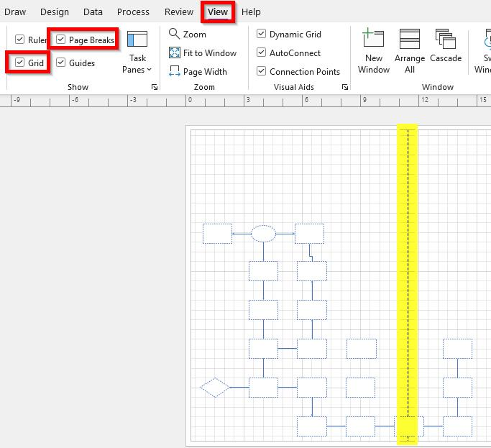Switch to the Process tab
Image resolution: width=491 pixels, height=448 pixels.
point(133,12)
